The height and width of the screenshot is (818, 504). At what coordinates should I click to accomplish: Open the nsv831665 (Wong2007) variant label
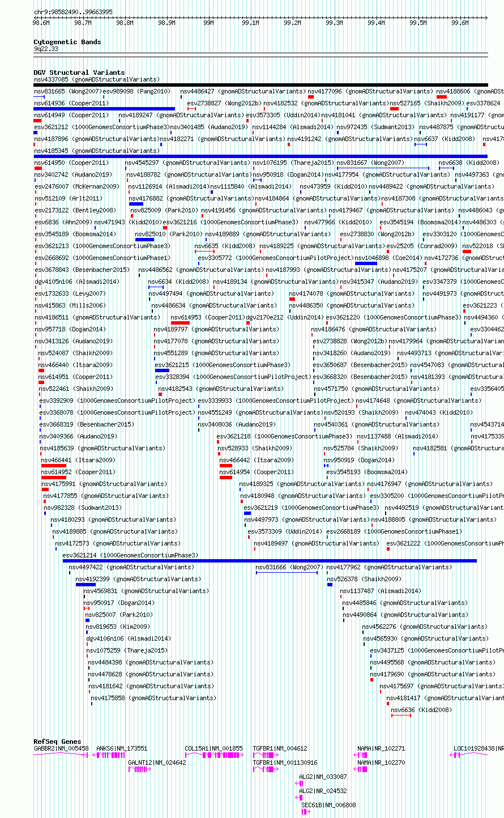coord(68,91)
